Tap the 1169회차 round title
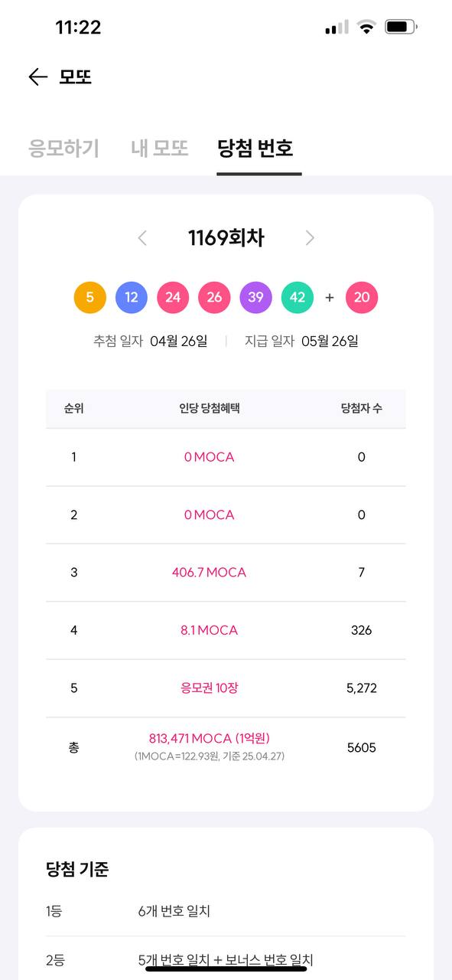The height and width of the screenshot is (980, 452). click(x=226, y=238)
